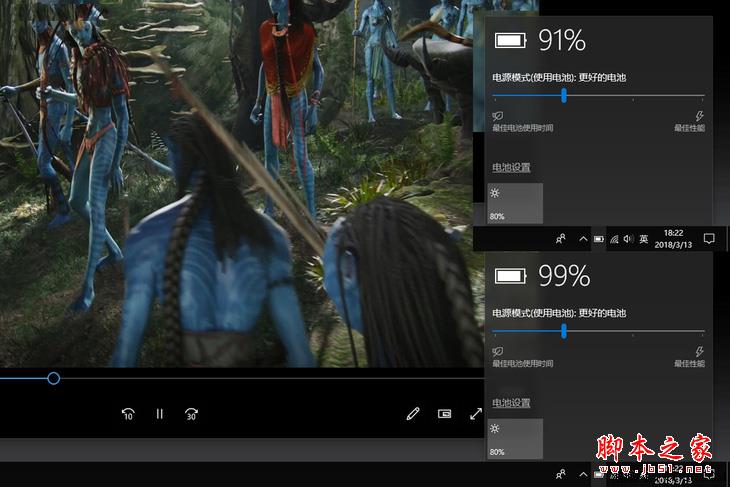
Task: Toggle the 80% brightness tile in 99% flyout
Action: coord(515,439)
